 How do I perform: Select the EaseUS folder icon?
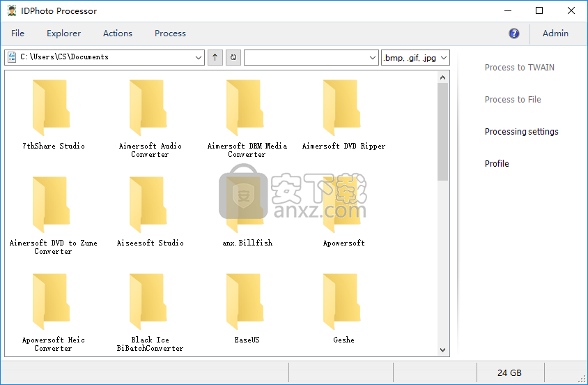(245, 302)
